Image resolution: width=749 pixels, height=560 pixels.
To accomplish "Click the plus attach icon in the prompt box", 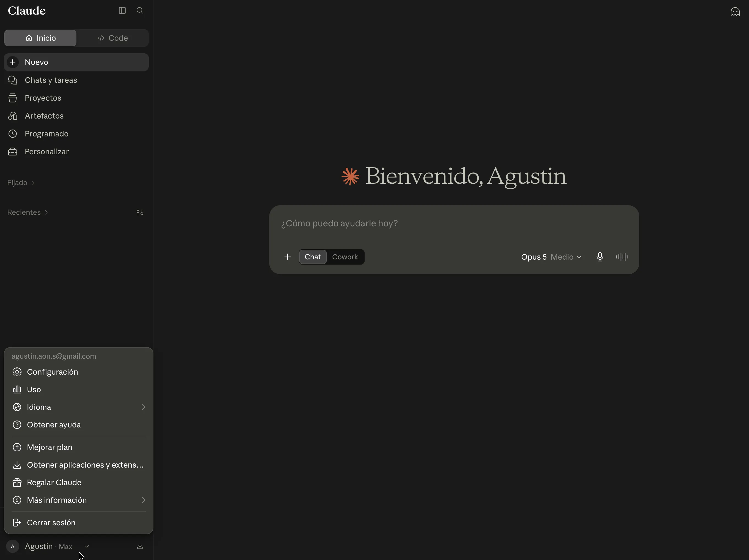I will (288, 257).
